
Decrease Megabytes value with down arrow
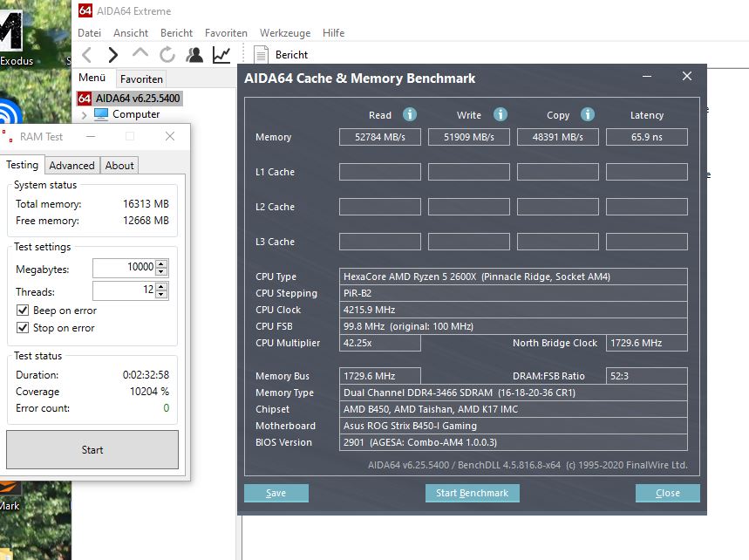(x=161, y=272)
